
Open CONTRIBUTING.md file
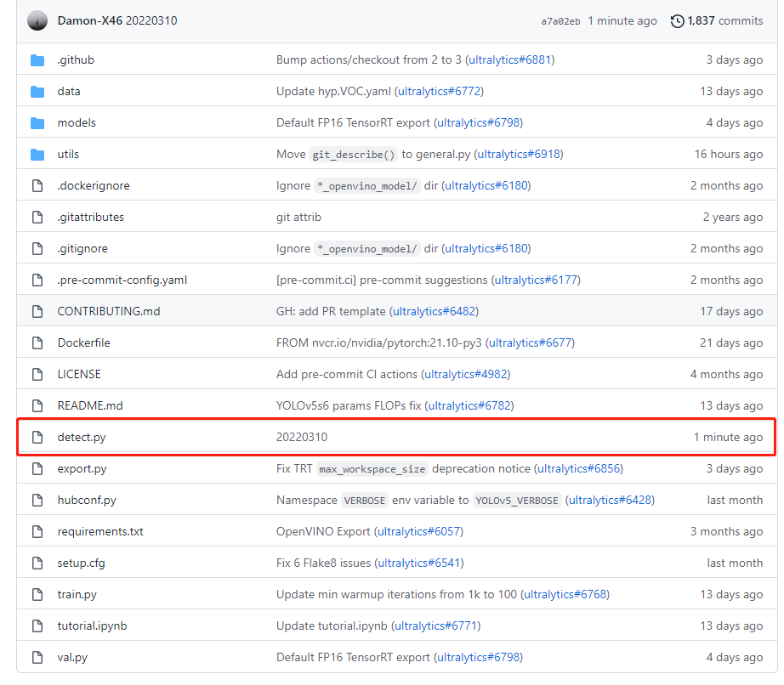pos(109,312)
